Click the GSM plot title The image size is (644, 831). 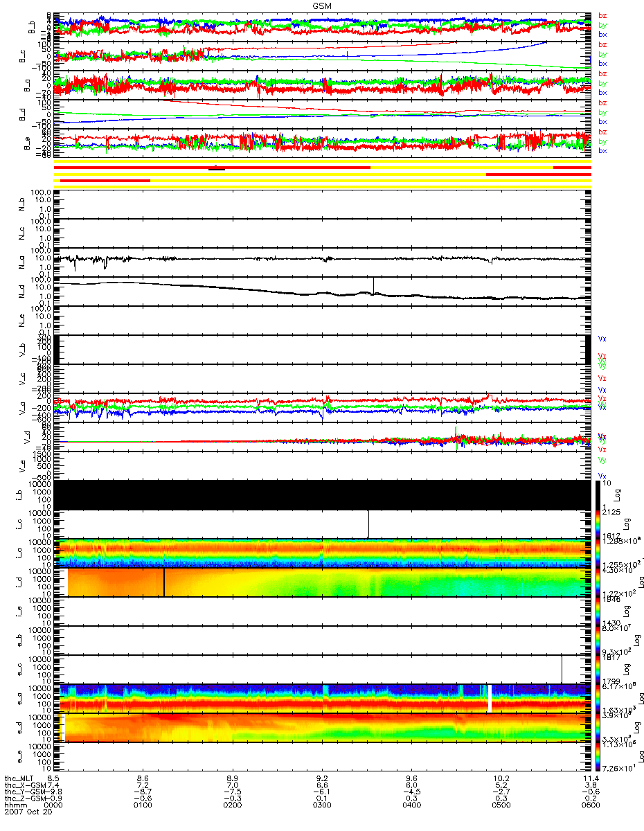click(322, 6)
